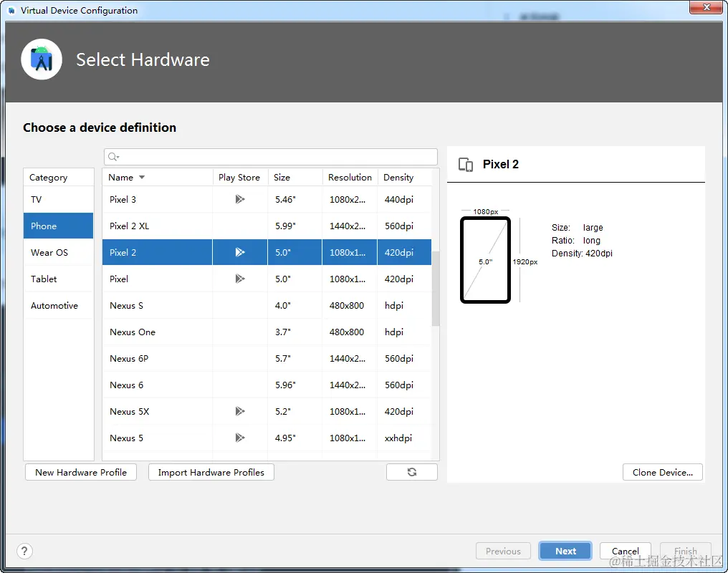Viewport: 728px width, 573px height.
Task: Sort by Play Store column header
Action: tap(239, 177)
